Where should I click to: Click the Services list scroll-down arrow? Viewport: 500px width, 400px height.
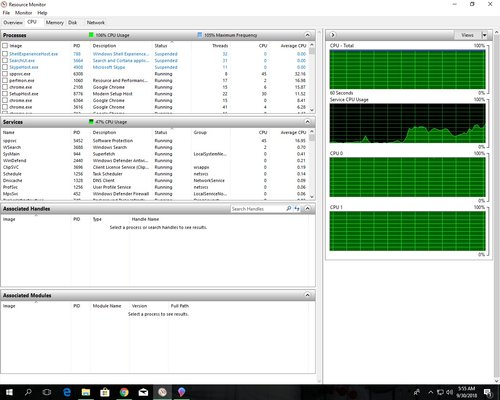[312, 197]
